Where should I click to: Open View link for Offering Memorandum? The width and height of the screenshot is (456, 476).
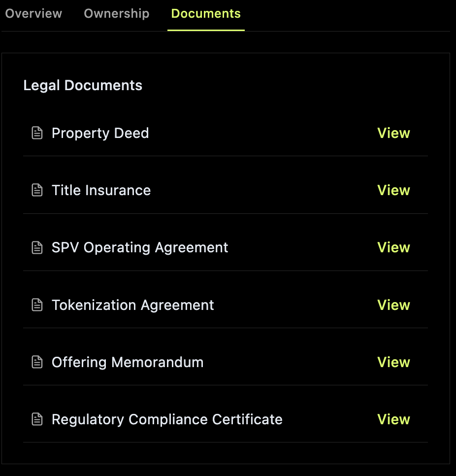(x=393, y=362)
